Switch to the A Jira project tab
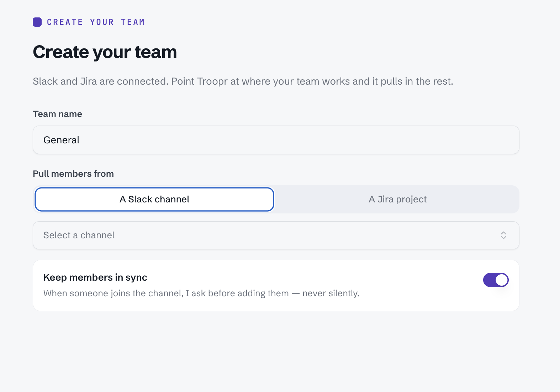The image size is (560, 392). 397,199
